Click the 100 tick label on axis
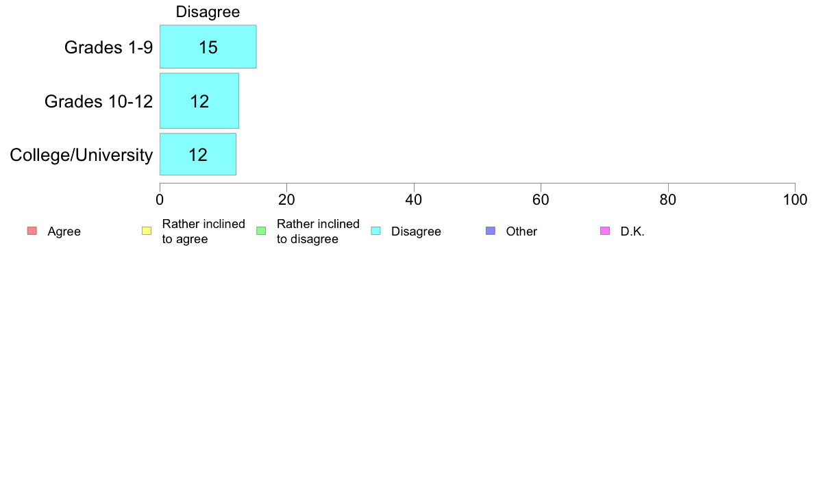This screenshot has height=504, width=814. (x=795, y=200)
